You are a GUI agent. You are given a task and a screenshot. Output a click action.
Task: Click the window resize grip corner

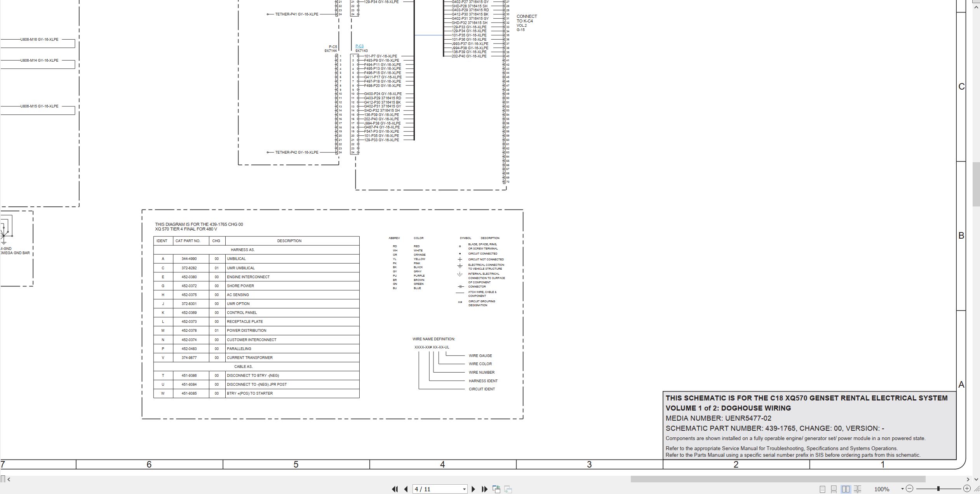pyautogui.click(x=977, y=489)
